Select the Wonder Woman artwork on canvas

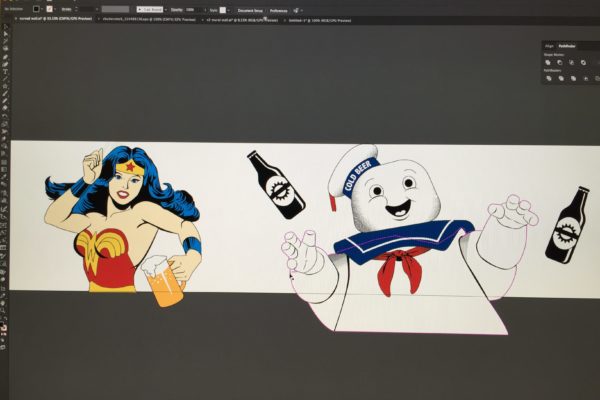tap(122, 218)
